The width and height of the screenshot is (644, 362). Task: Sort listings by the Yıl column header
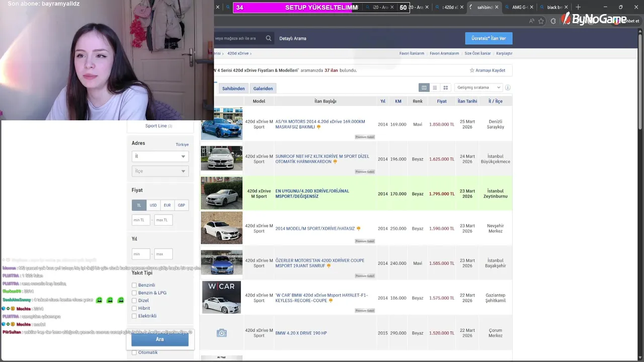383,101
